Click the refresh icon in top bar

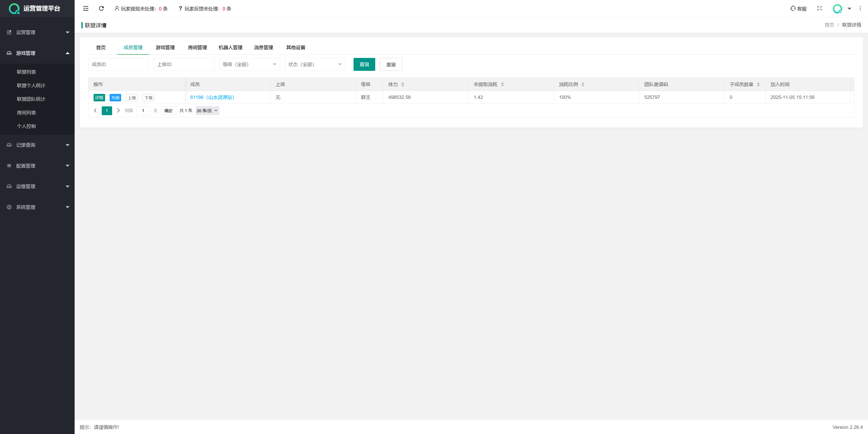click(x=101, y=8)
